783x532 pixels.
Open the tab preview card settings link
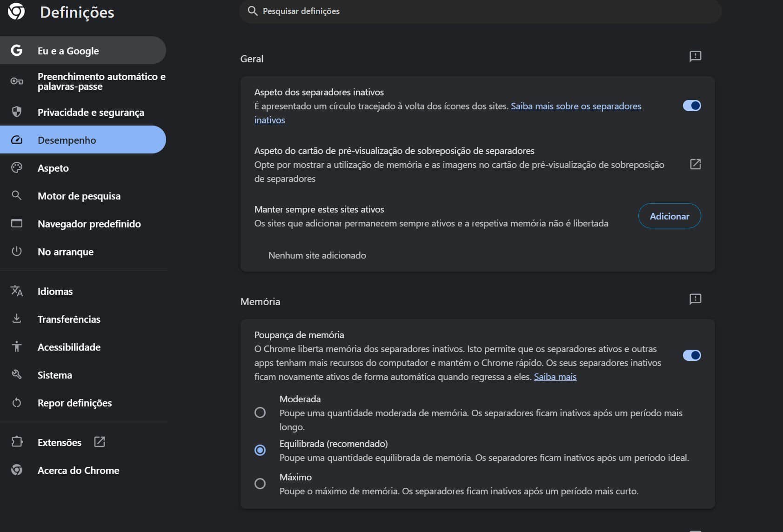695,164
